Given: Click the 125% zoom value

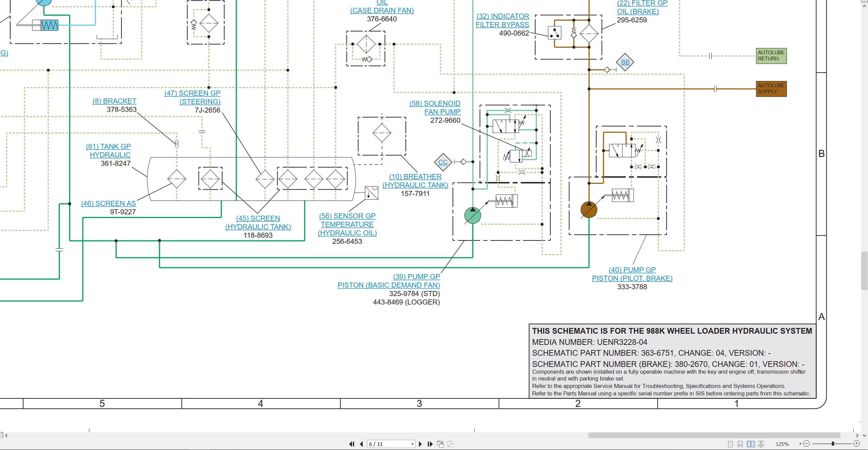Looking at the screenshot, I should point(782,444).
